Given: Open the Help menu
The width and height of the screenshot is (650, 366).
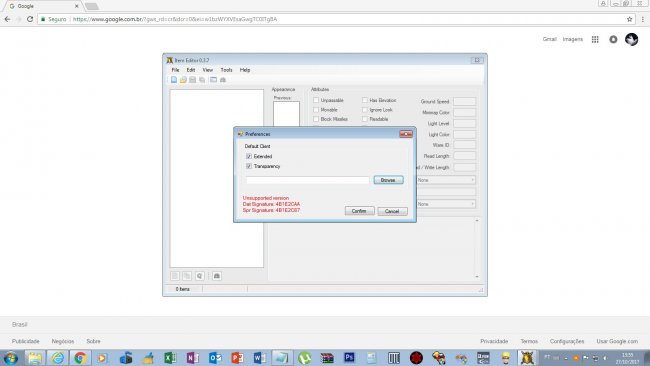Looking at the screenshot, I should (245, 70).
